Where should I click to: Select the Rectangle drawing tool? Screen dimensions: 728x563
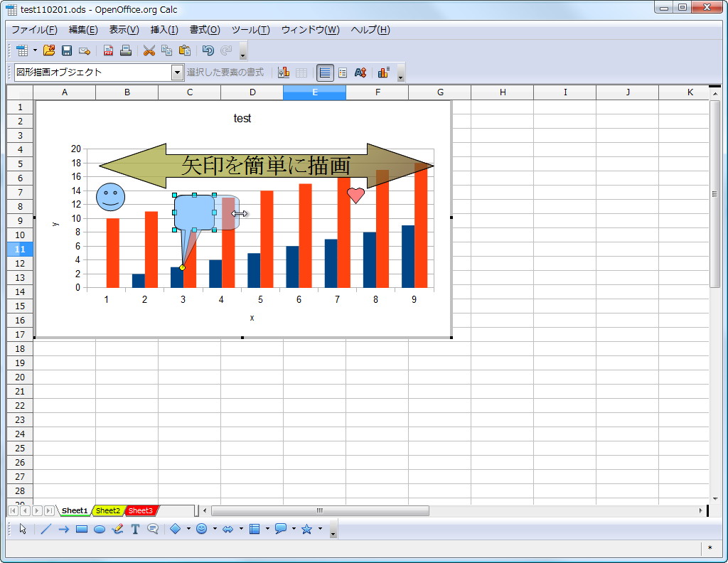coord(82,529)
